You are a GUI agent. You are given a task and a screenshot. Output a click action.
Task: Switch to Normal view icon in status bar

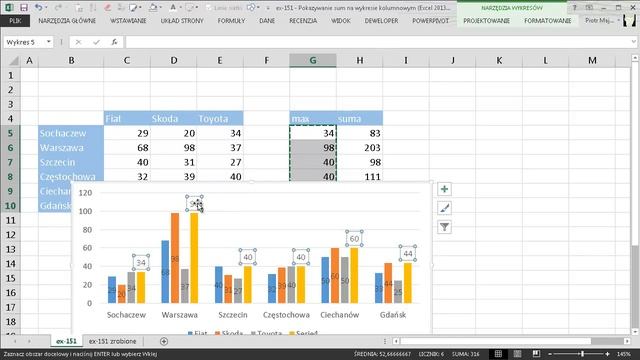[x=498, y=354]
